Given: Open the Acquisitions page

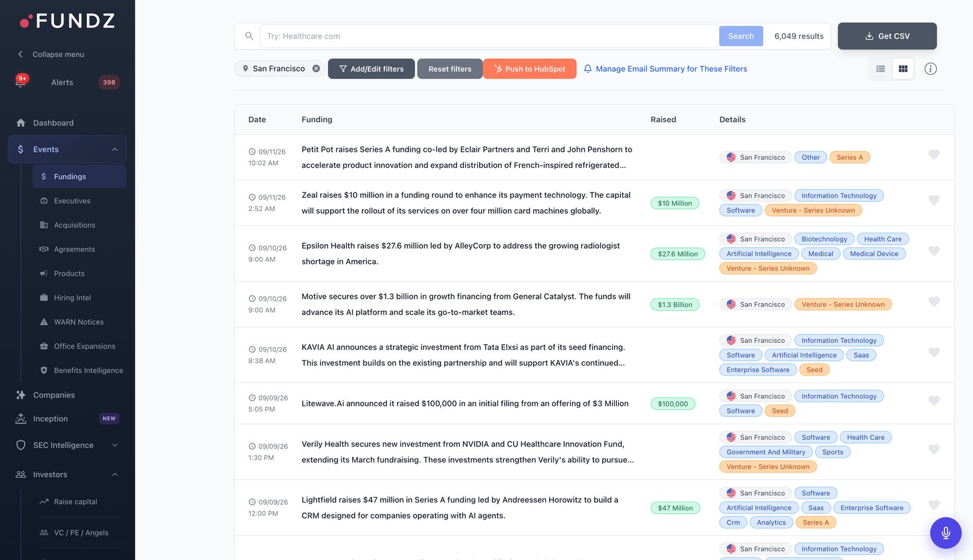Looking at the screenshot, I should 79,225.
